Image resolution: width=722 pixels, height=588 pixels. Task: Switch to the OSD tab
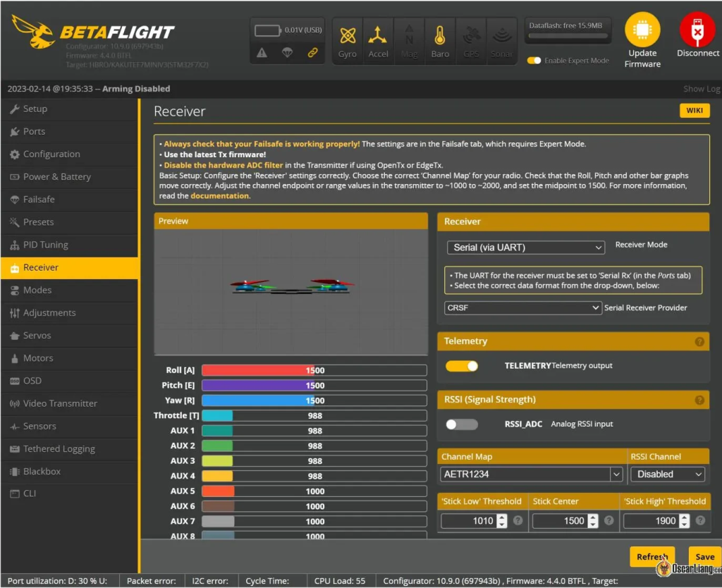pyautogui.click(x=70, y=381)
